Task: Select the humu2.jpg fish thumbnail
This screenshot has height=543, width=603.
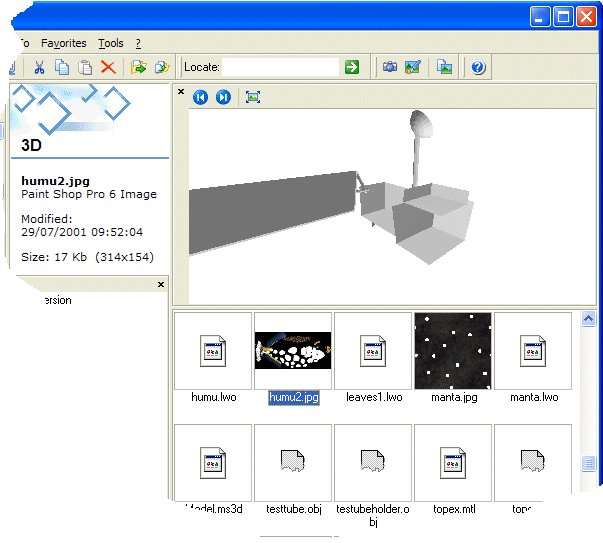Action: pyautogui.click(x=293, y=351)
